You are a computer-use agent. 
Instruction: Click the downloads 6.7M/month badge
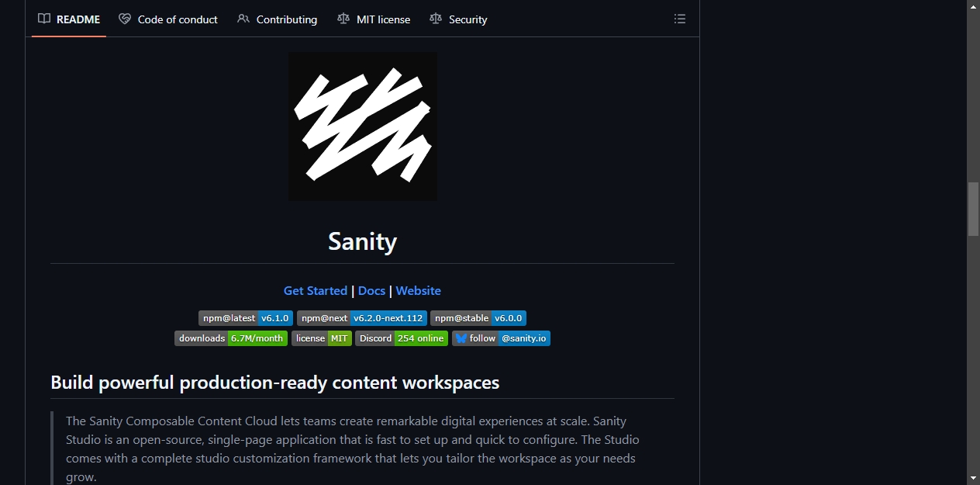click(x=231, y=338)
